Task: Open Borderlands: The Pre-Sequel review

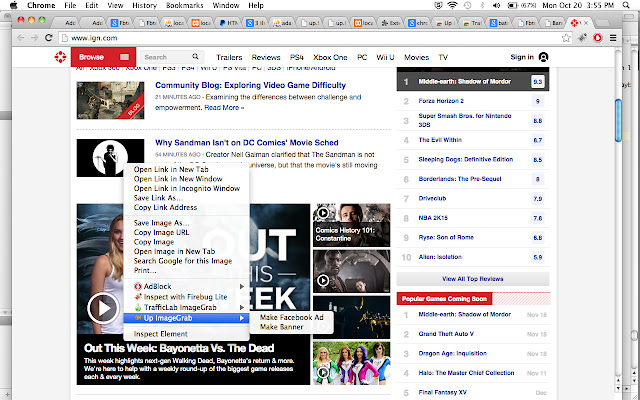Action: 460,179
